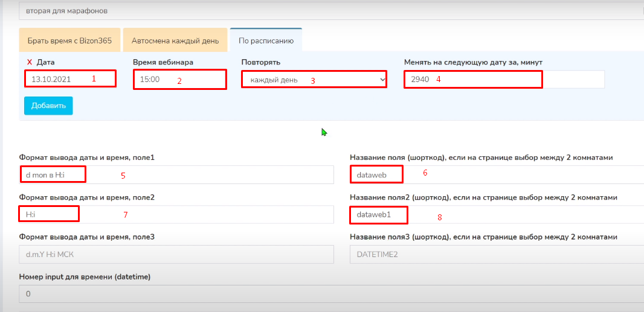Click the shortcode field showing DATETIME2
Screen dimensions: 644x312
495,254
